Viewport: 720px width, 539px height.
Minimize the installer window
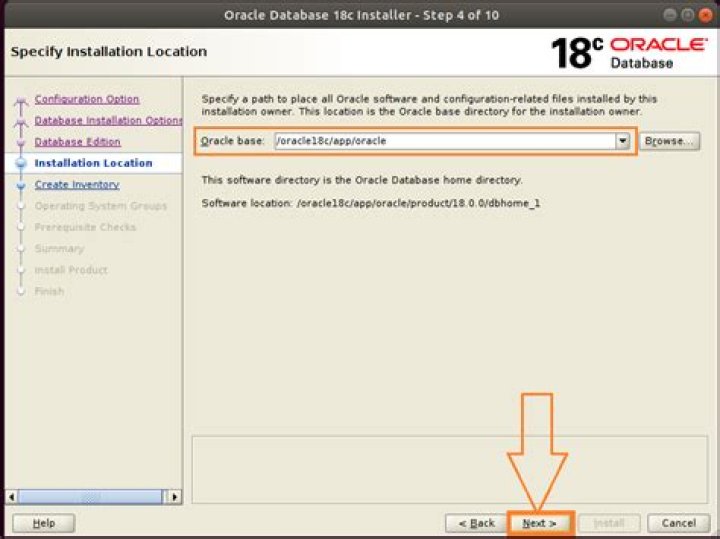(670, 15)
